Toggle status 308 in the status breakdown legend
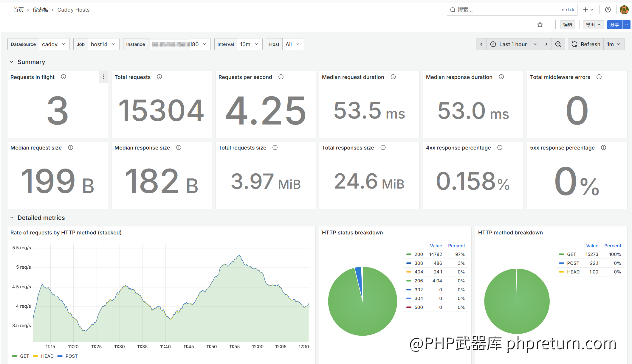 [419, 263]
